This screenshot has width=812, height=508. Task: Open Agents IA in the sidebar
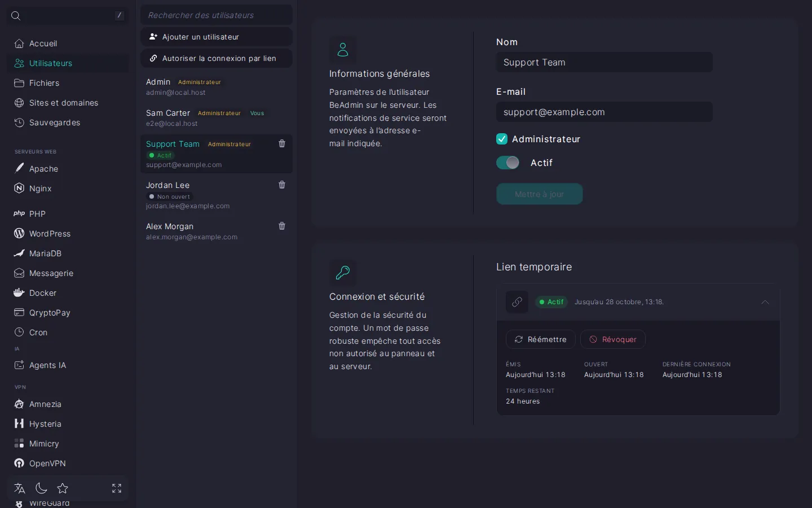click(x=68, y=365)
